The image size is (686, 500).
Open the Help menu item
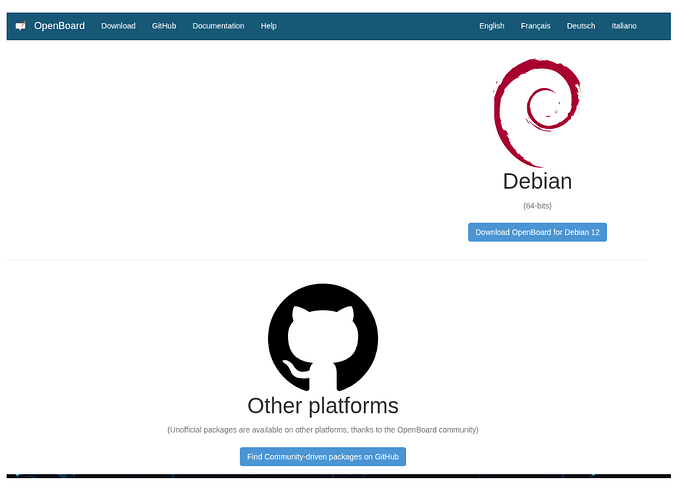pos(269,26)
